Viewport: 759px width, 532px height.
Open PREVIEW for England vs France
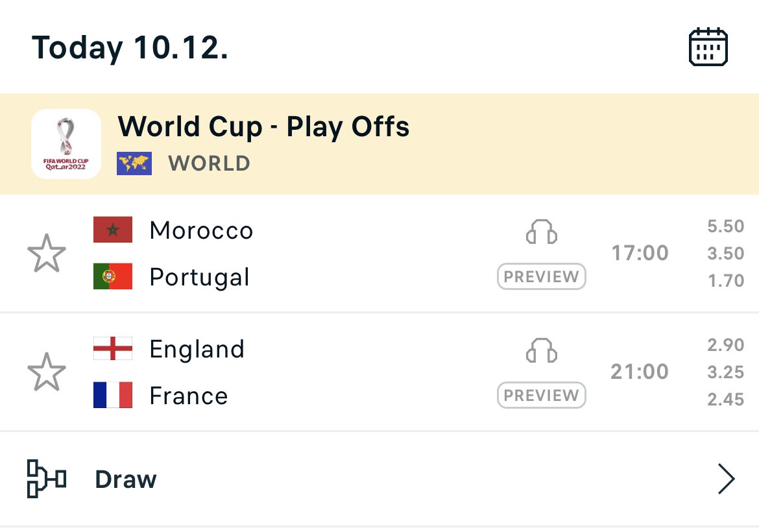pyautogui.click(x=541, y=396)
